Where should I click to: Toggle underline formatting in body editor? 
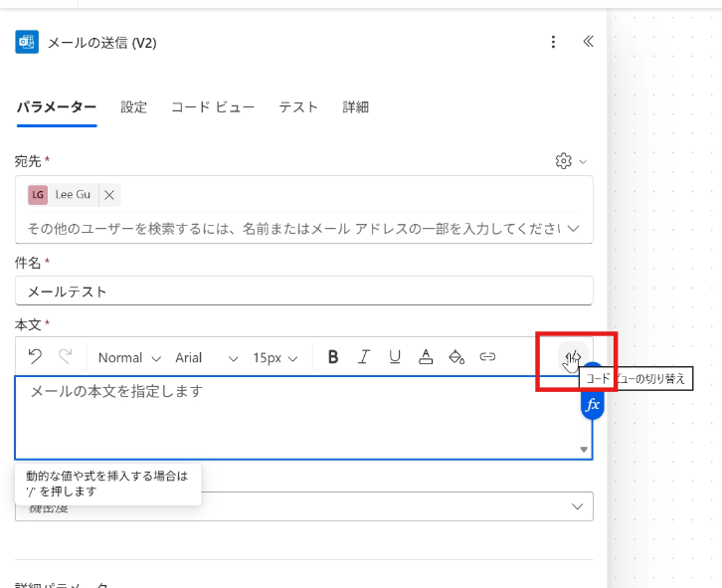(x=395, y=357)
